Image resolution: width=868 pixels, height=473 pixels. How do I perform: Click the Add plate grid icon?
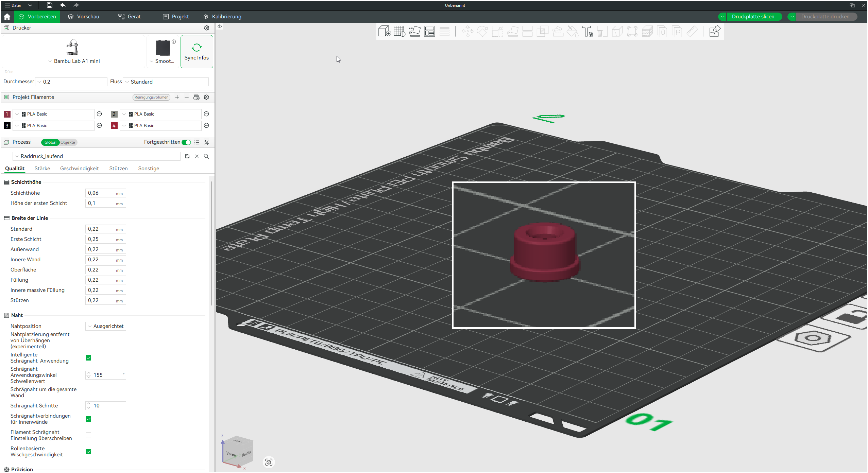[399, 31]
